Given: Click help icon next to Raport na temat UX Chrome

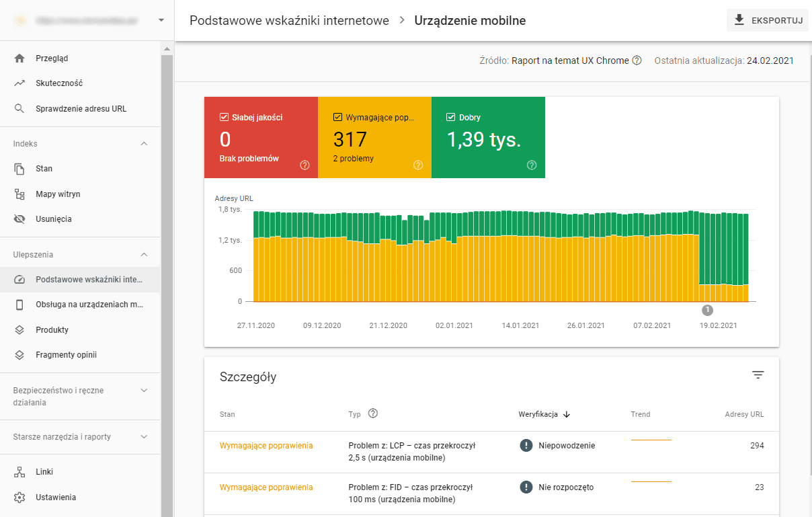Looking at the screenshot, I should pyautogui.click(x=637, y=61).
